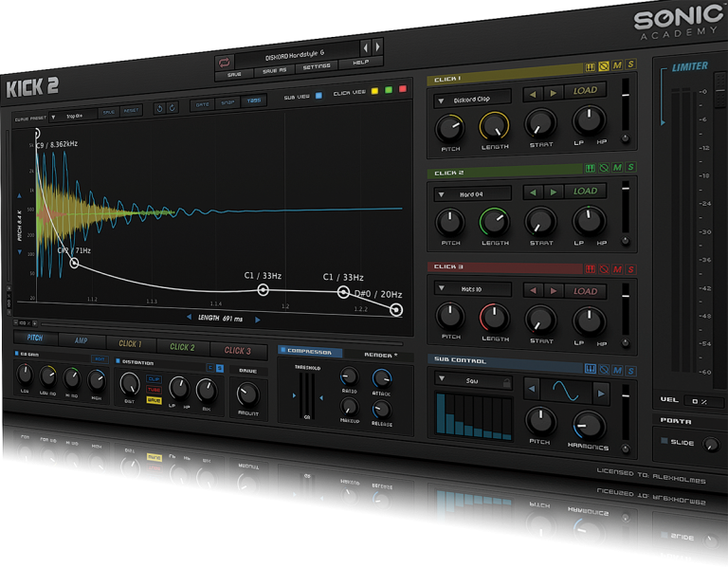728x568 pixels.
Task: Select next Click 2 sample arrow
Action: 553,192
